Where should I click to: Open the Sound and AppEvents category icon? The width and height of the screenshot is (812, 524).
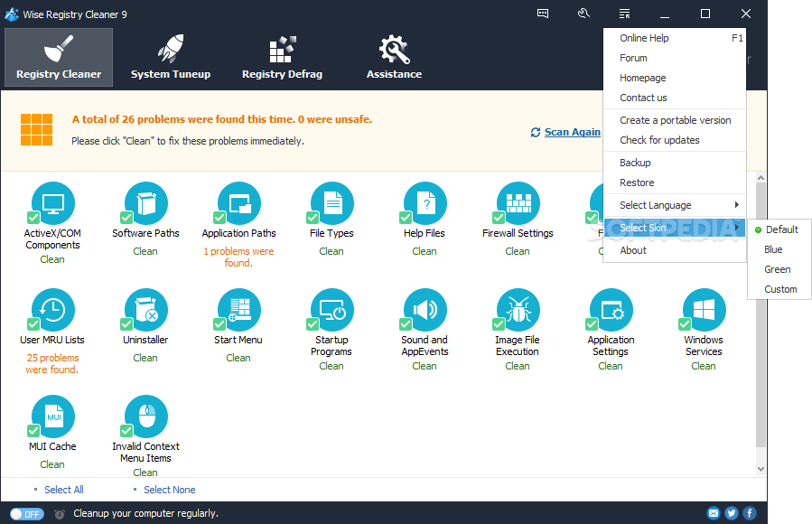[425, 310]
